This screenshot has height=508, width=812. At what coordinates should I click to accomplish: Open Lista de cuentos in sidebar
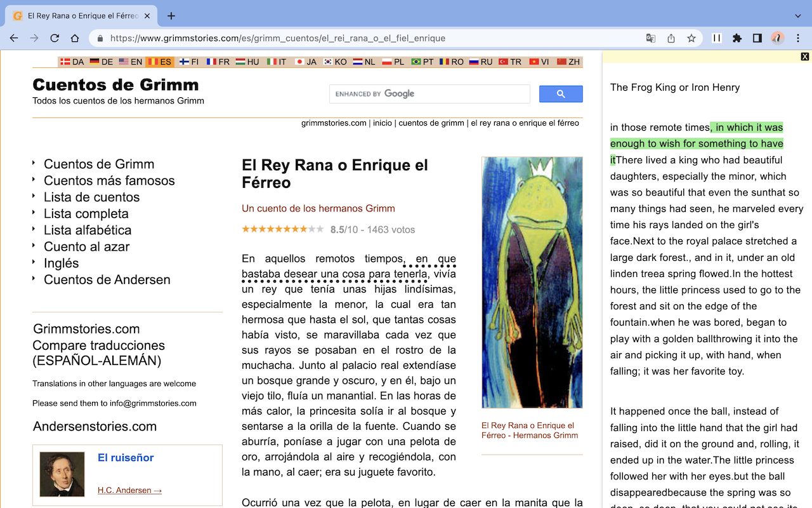coord(91,197)
